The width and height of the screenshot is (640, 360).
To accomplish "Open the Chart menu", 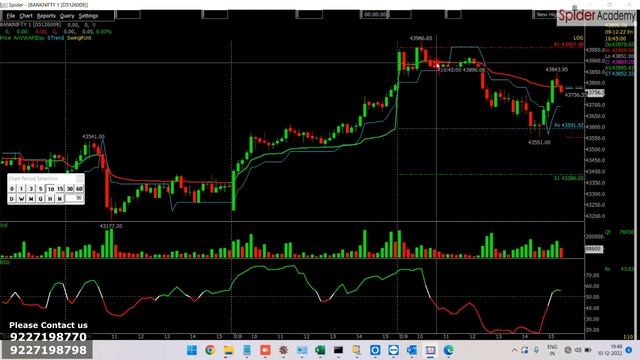I will (26, 16).
